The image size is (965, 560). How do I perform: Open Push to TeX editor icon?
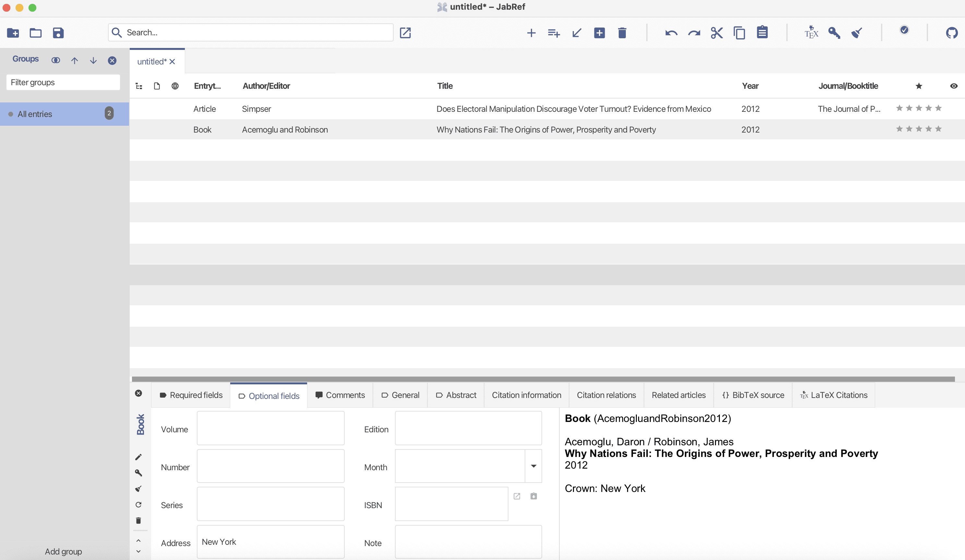[811, 33]
